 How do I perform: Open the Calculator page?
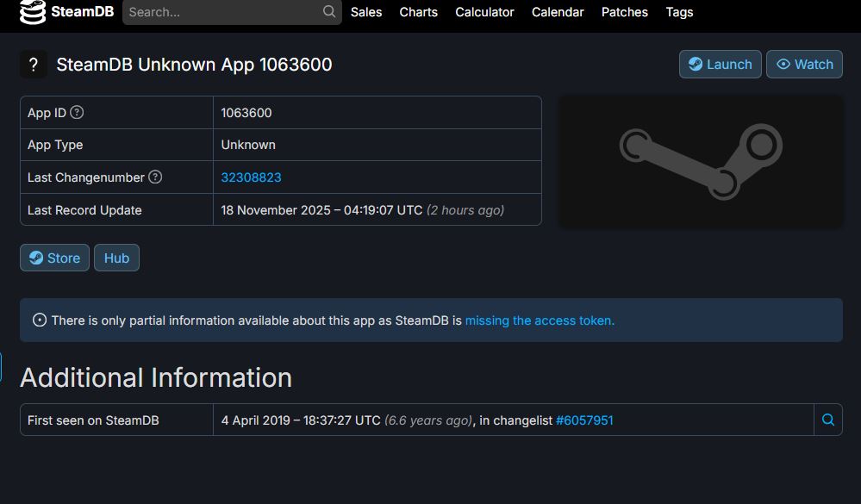coord(484,12)
